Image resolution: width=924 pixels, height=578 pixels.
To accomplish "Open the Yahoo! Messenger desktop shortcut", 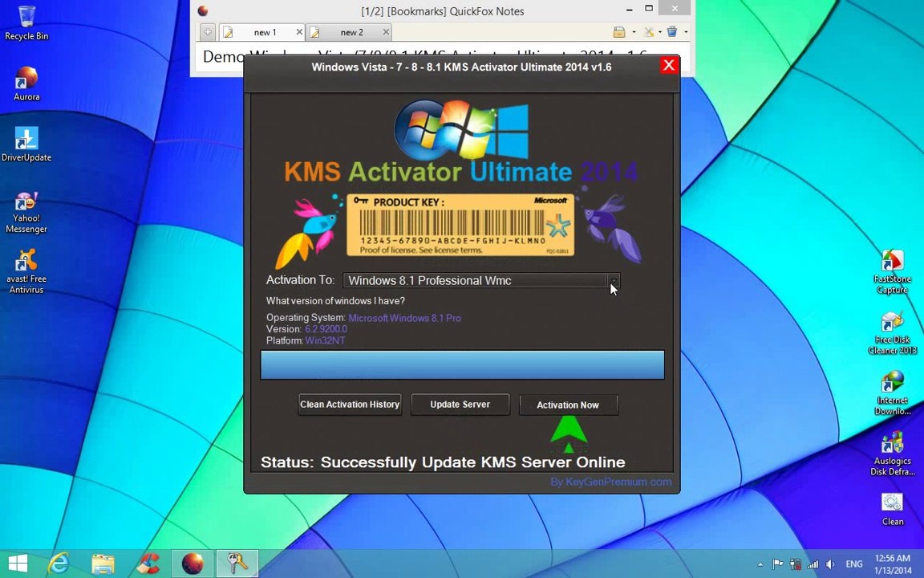I will [x=26, y=212].
